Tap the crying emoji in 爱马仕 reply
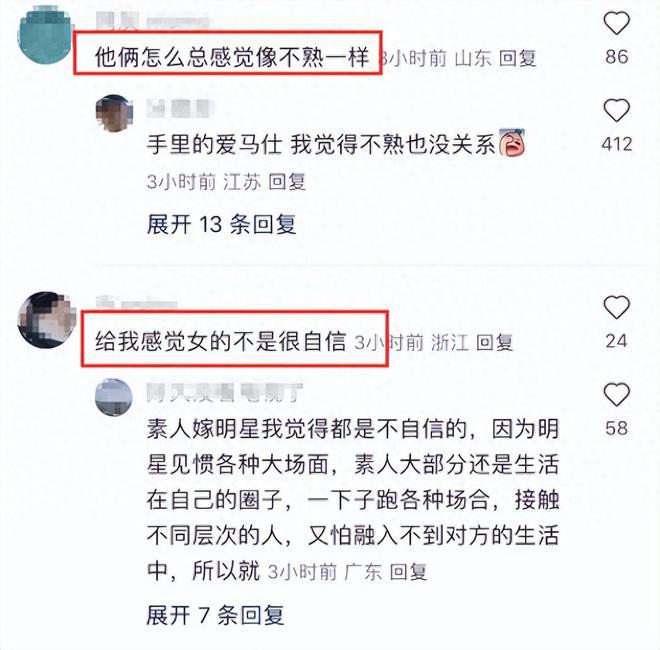660x650 pixels. click(x=511, y=142)
